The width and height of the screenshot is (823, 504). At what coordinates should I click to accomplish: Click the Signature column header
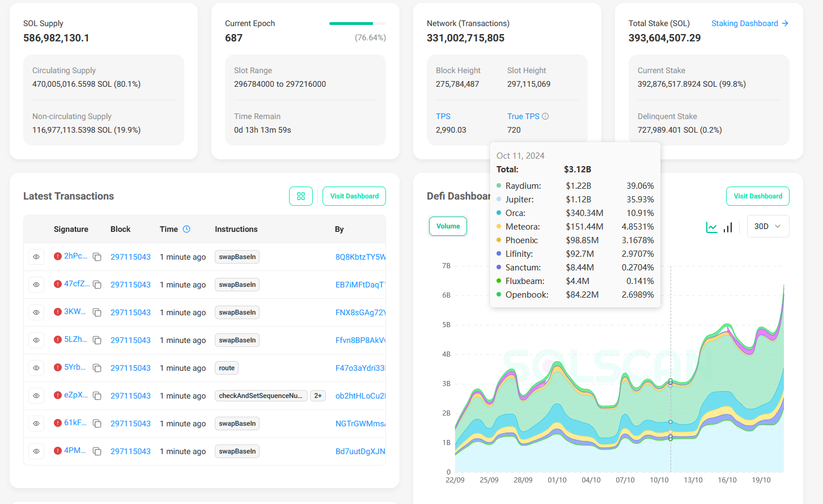[71, 229]
